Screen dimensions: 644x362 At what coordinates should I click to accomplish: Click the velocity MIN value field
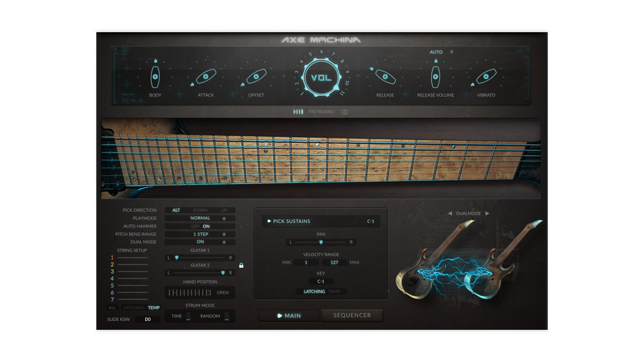pos(307,262)
